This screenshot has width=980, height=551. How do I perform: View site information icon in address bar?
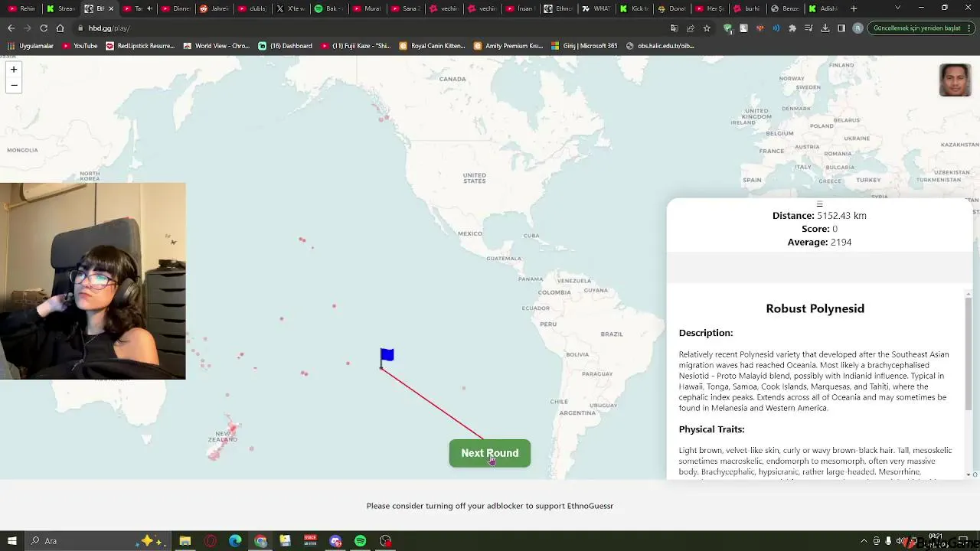[x=80, y=28]
